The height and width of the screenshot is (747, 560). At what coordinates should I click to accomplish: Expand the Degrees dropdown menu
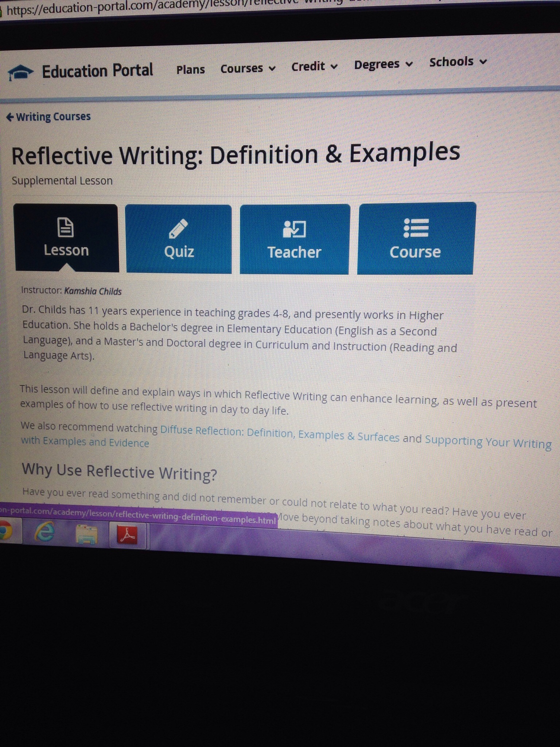(x=383, y=64)
